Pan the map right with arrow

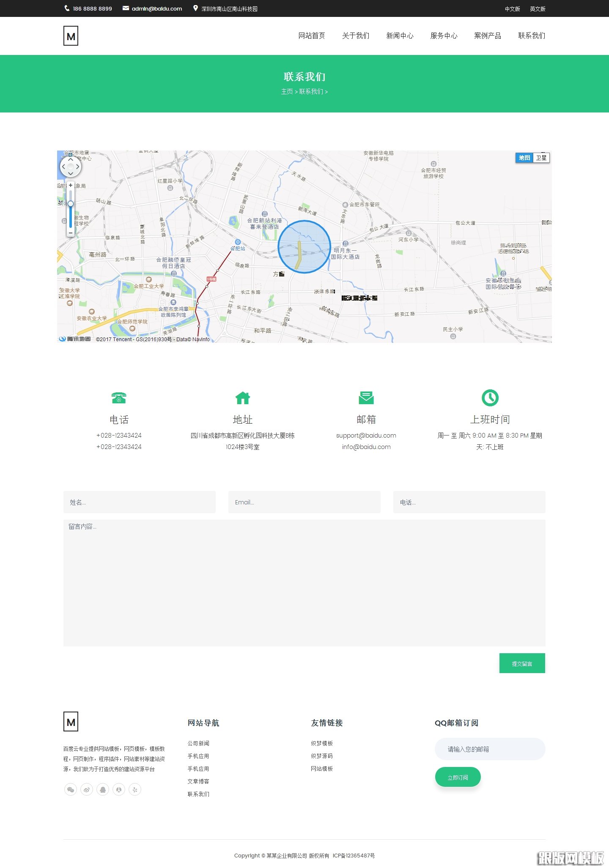coord(78,167)
